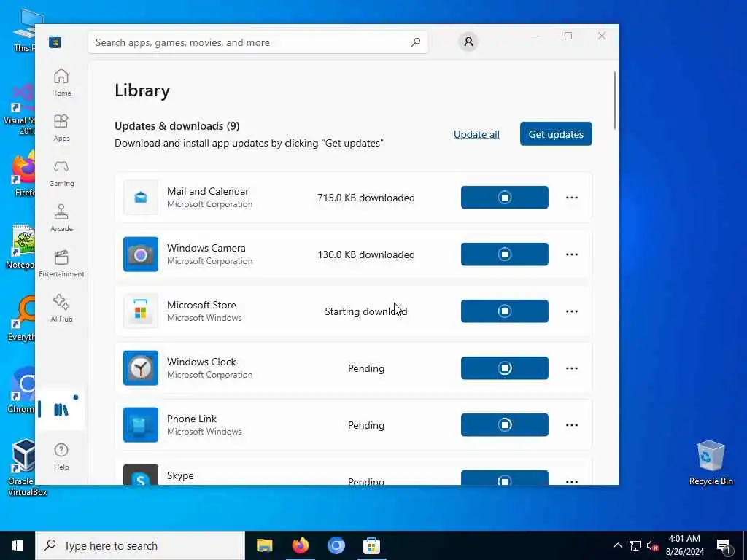Click the Windows Clock app icon
The height and width of the screenshot is (560, 747).
coord(141,368)
